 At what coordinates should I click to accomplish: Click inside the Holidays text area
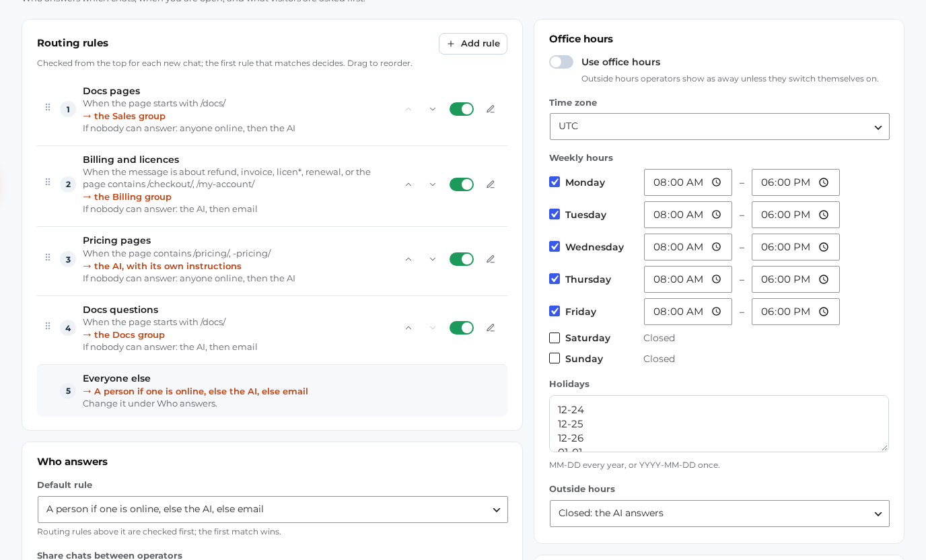pos(719,423)
